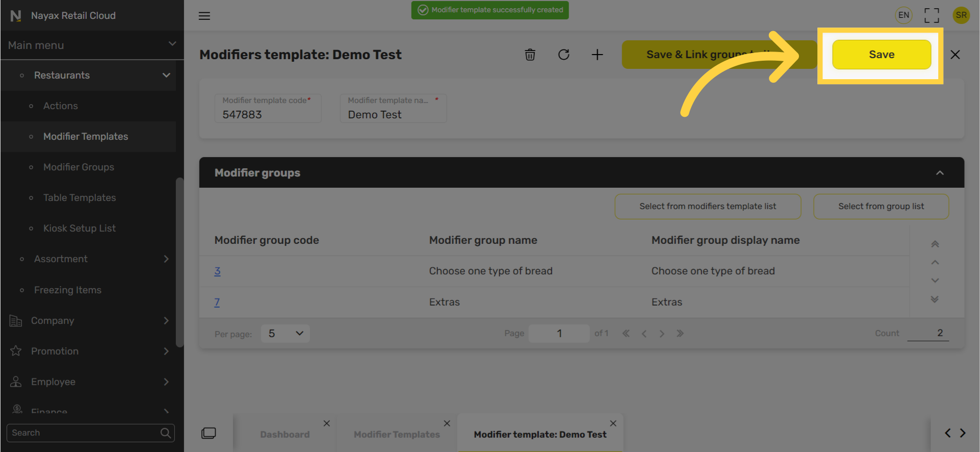The image size is (980, 452).
Task: Move row to top with double-up arrow
Action: pyautogui.click(x=935, y=244)
